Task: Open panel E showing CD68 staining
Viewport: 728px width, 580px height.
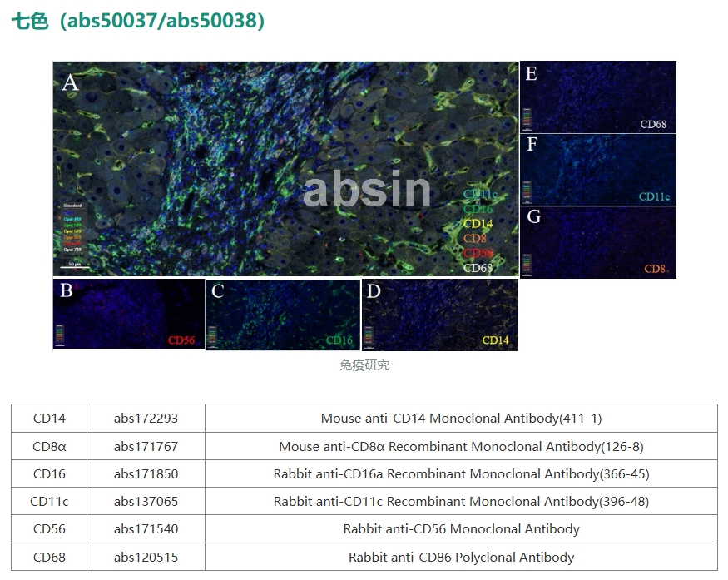Action: tap(597, 97)
